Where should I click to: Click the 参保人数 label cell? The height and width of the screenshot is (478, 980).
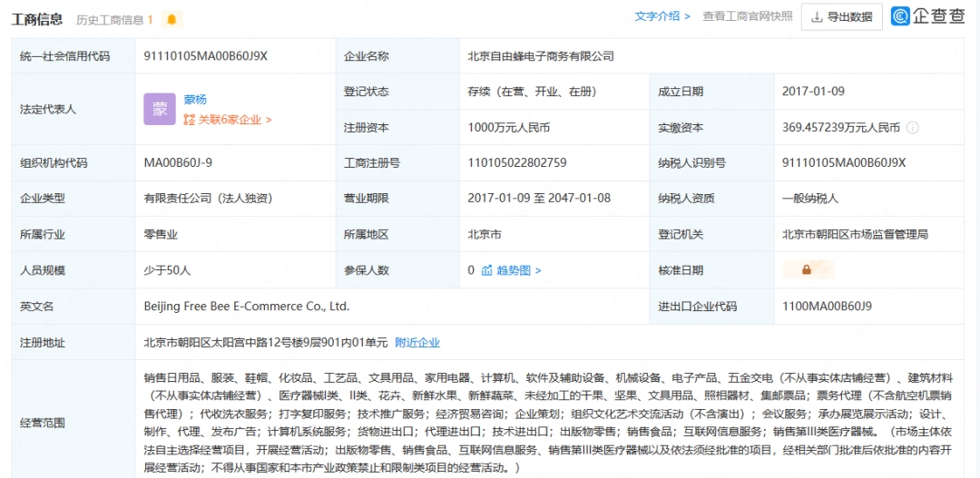(397, 270)
